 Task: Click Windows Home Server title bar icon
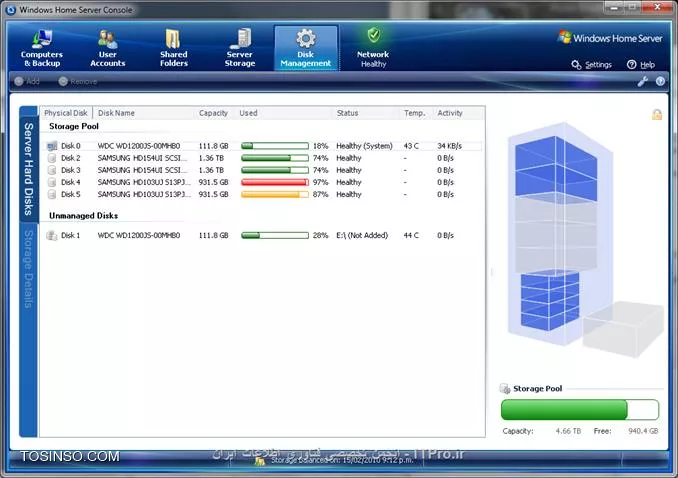point(10,10)
